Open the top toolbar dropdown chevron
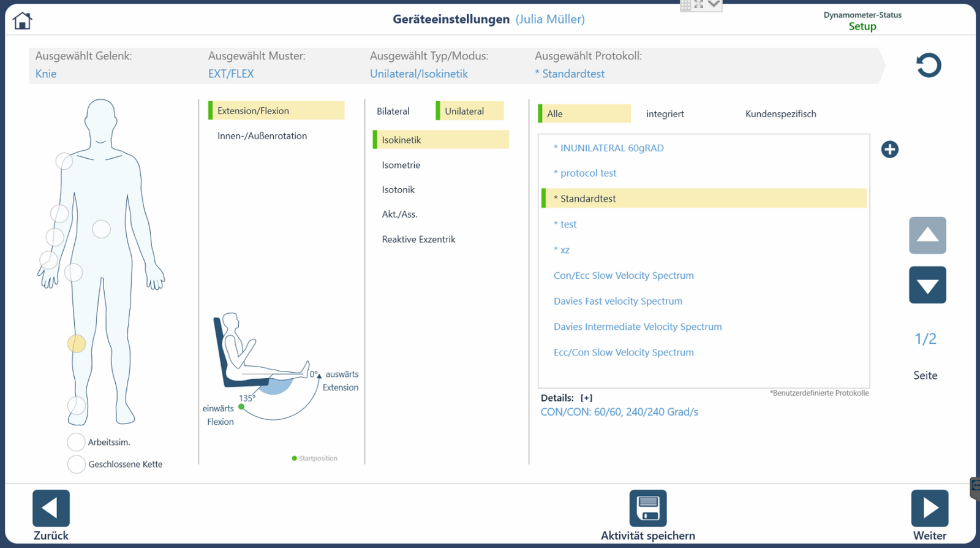Screen dimensions: 980x548 point(714,5)
